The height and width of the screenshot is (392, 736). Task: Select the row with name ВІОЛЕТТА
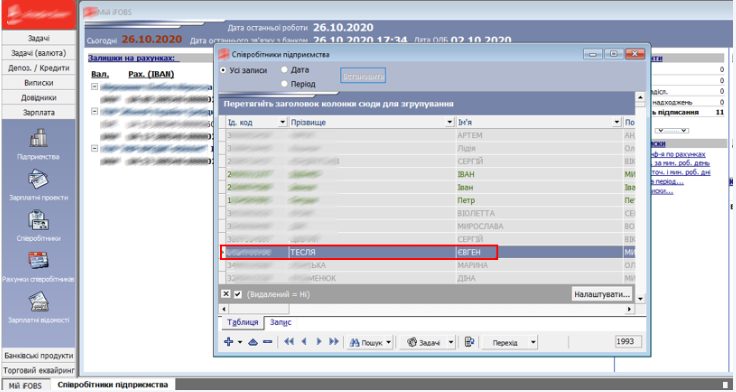pos(427,214)
